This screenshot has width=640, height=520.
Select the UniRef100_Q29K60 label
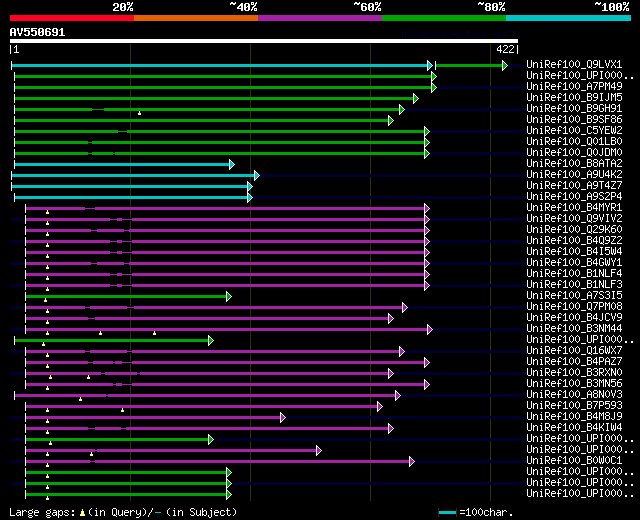pyautogui.click(x=574, y=229)
